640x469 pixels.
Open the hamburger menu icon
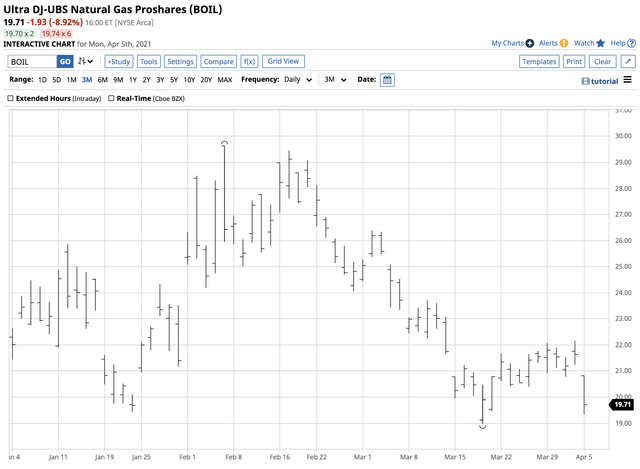tap(628, 80)
